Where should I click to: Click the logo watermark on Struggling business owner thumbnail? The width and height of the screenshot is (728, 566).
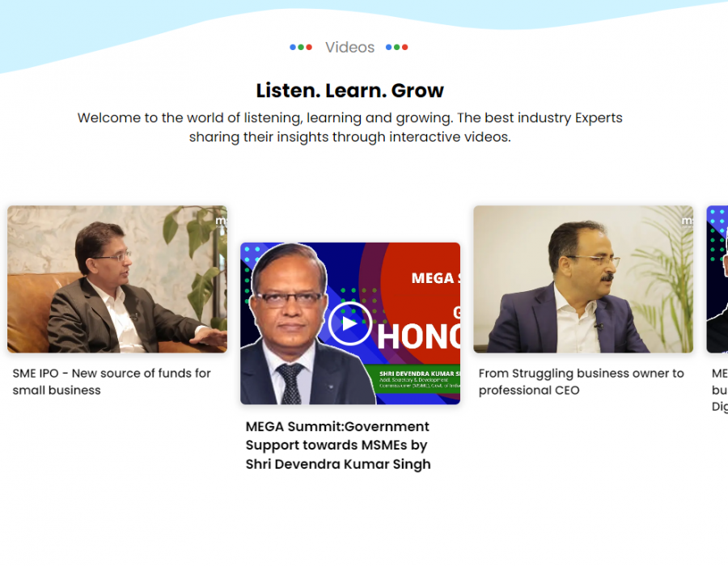pyautogui.click(x=687, y=221)
